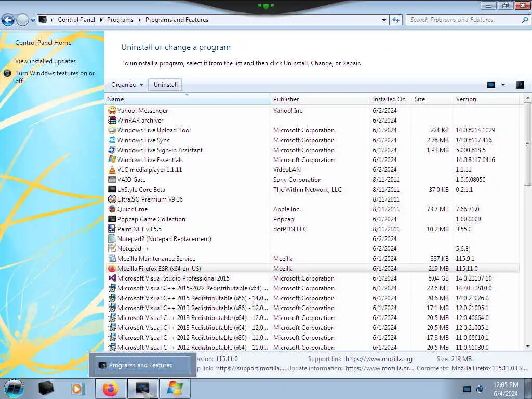Click the list's vertical scrollbar thumb
The width and height of the screenshot is (532, 399).
527,144
